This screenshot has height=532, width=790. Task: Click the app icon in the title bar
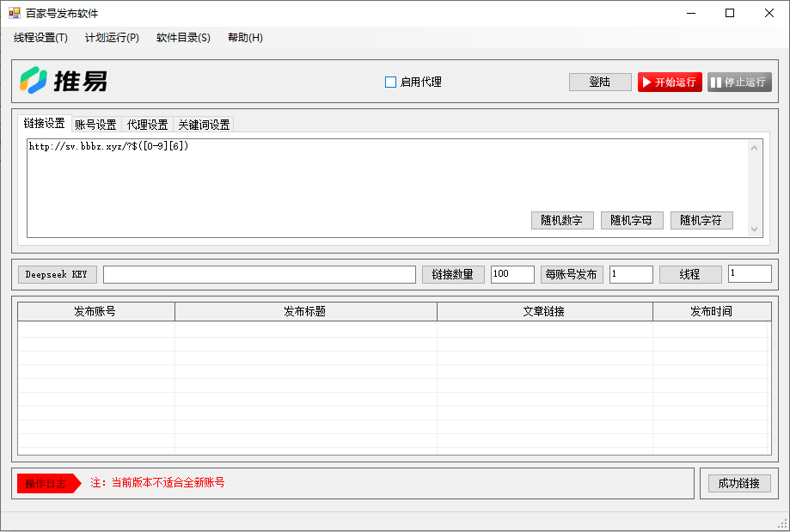pyautogui.click(x=14, y=13)
